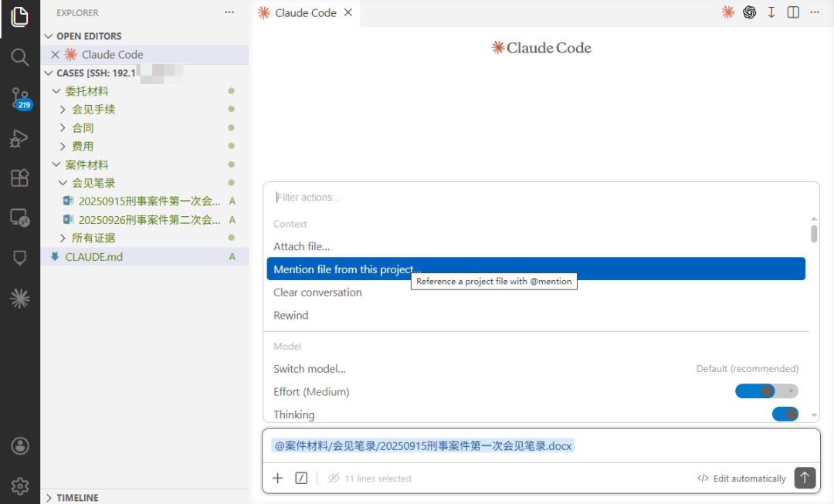Screen dimensions: 834x504
Task: Open 20250915刑事案件第一次会 docx file
Action: coord(144,201)
